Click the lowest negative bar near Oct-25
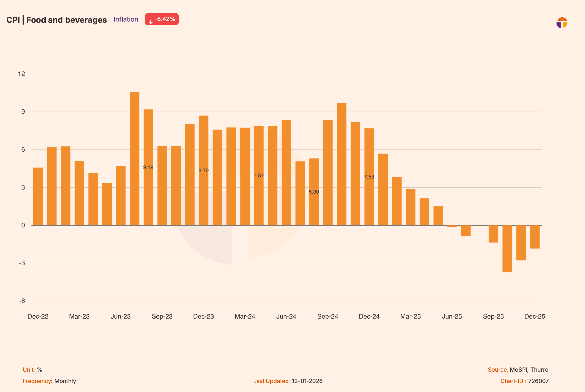 (508, 249)
